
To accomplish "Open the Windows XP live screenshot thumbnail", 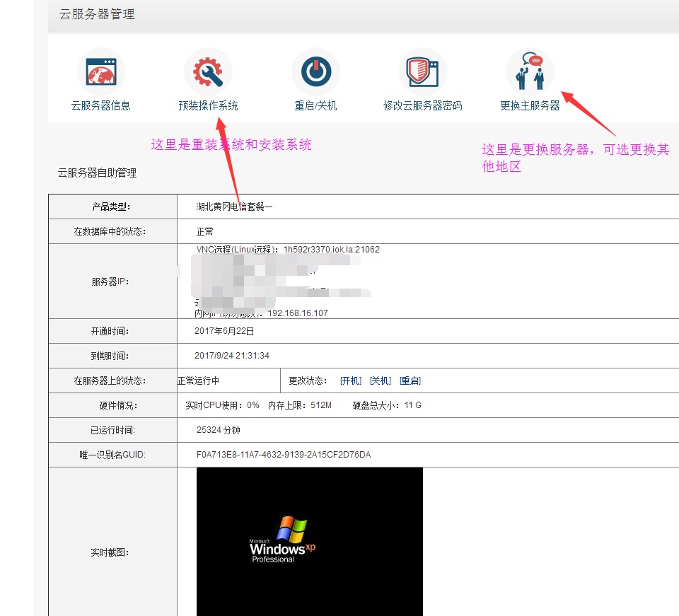I will pyautogui.click(x=309, y=541).
